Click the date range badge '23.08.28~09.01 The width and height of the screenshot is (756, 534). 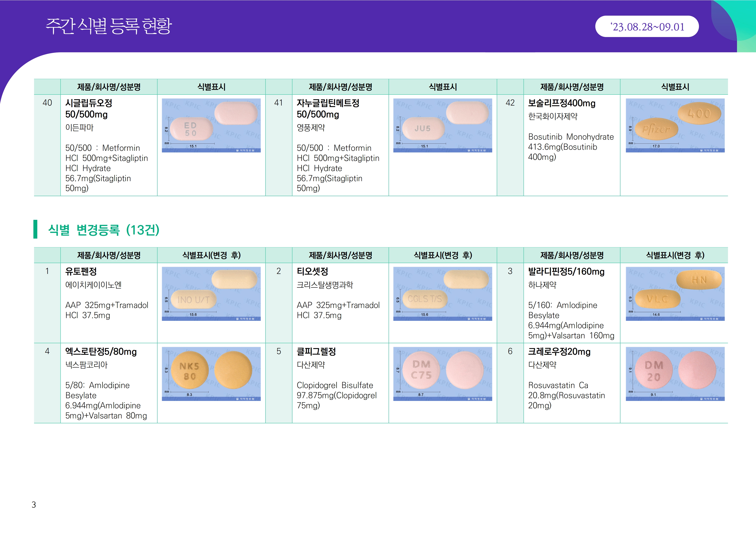pos(647,27)
